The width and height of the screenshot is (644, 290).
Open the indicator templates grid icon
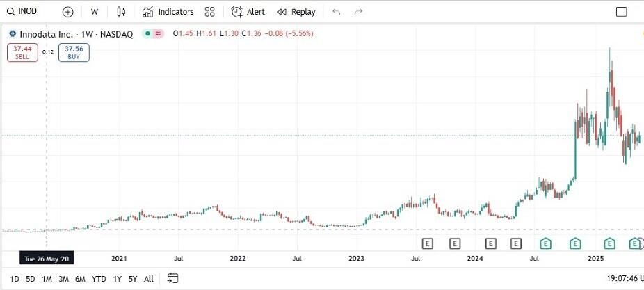[x=209, y=12]
